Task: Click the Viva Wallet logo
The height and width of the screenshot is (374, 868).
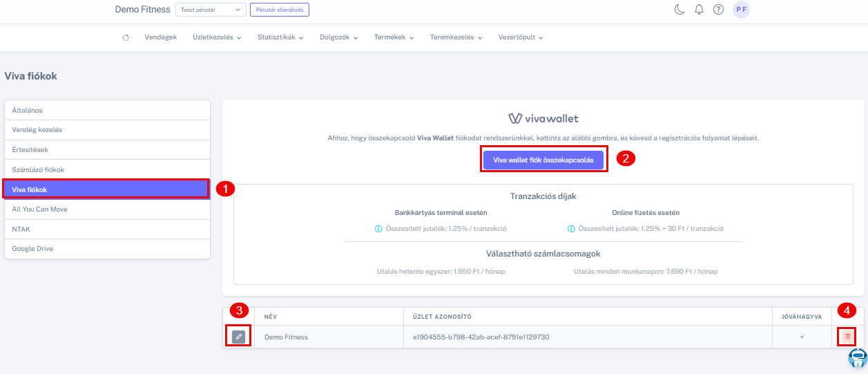Action: click(543, 118)
